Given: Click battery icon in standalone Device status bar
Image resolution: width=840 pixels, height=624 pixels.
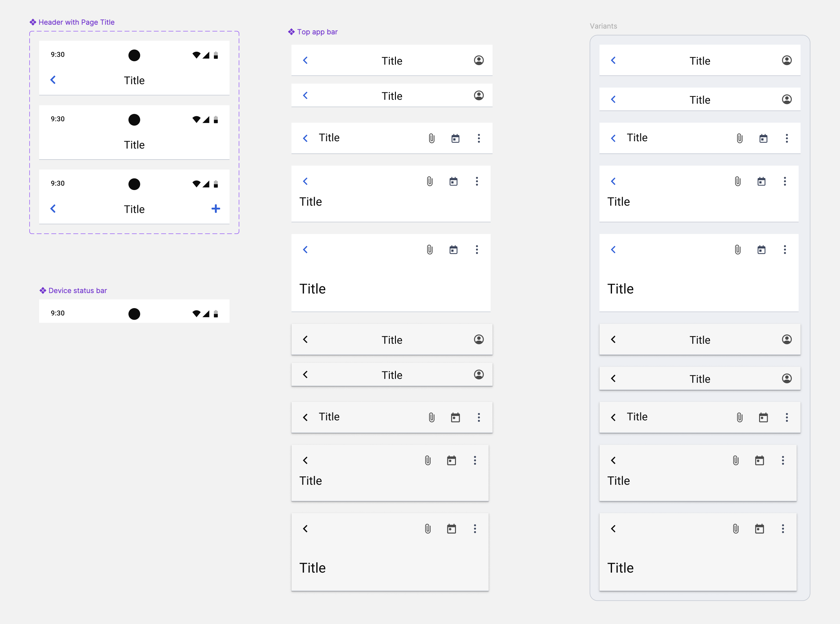Looking at the screenshot, I should 216,314.
